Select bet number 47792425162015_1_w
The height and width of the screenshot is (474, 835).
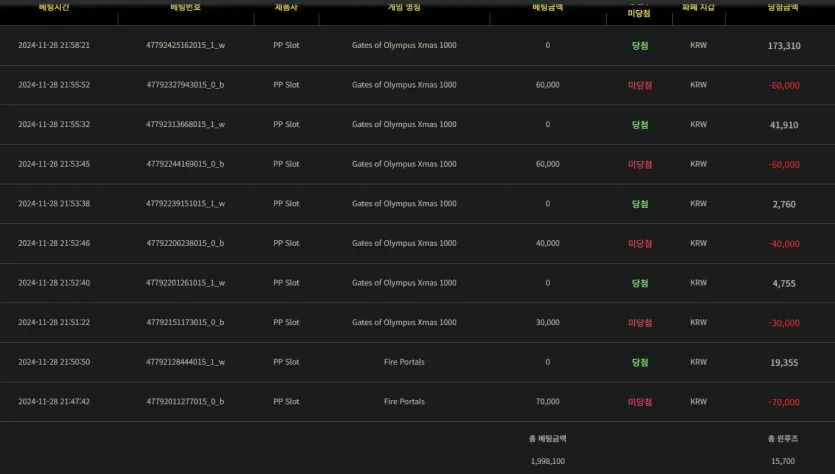185,46
